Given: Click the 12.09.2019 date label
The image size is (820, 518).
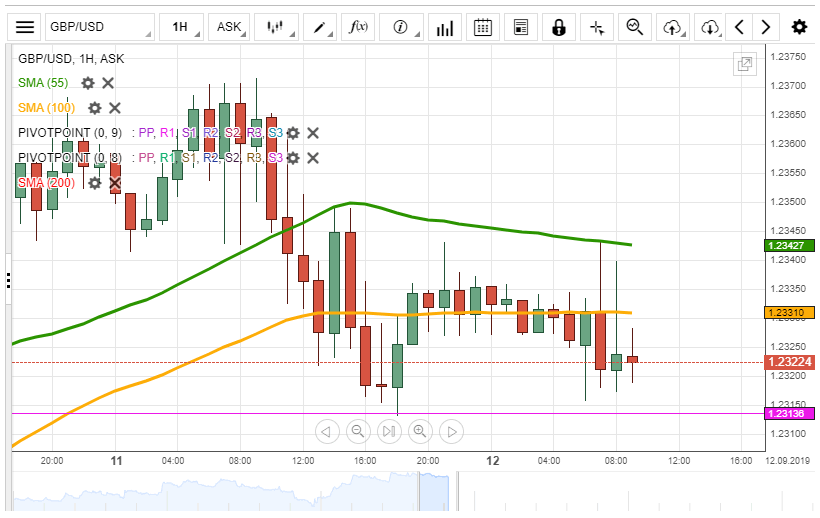Looking at the screenshot, I should point(788,461).
